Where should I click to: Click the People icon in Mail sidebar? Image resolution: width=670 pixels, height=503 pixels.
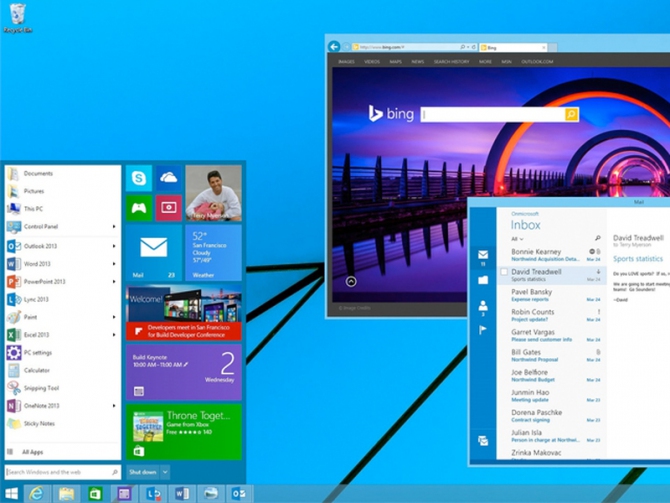tap(483, 306)
